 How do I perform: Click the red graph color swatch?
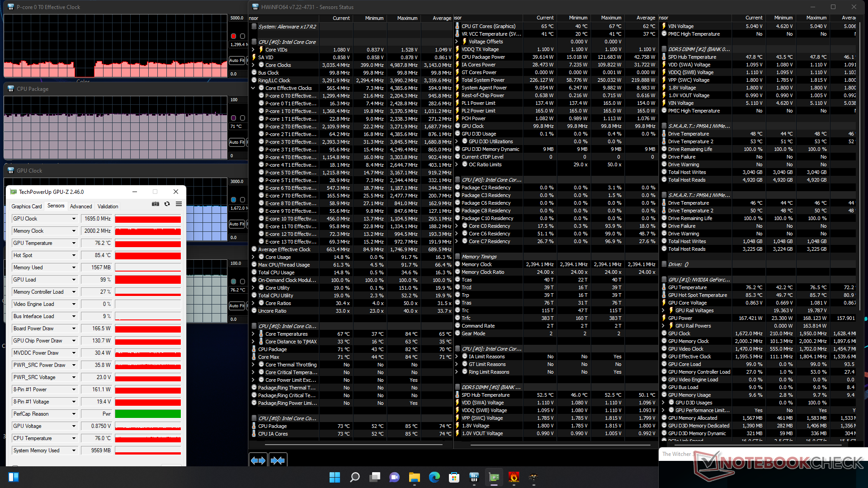(x=234, y=36)
